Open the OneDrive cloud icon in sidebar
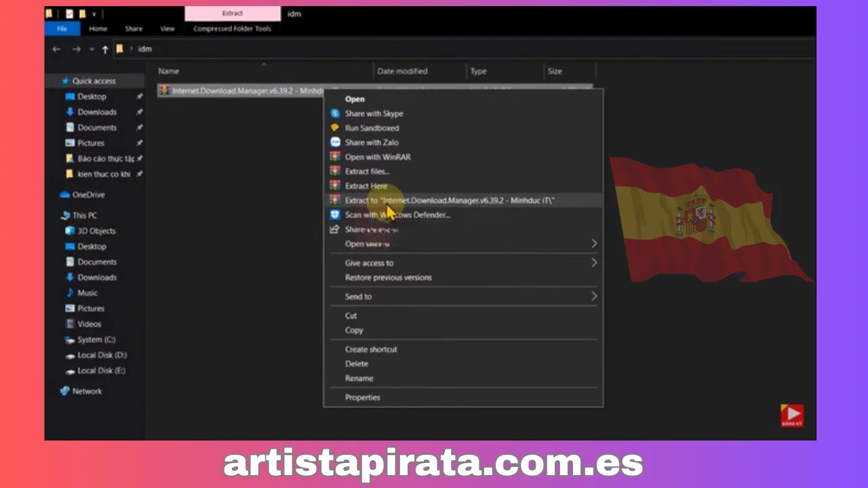868x488 pixels. point(65,195)
